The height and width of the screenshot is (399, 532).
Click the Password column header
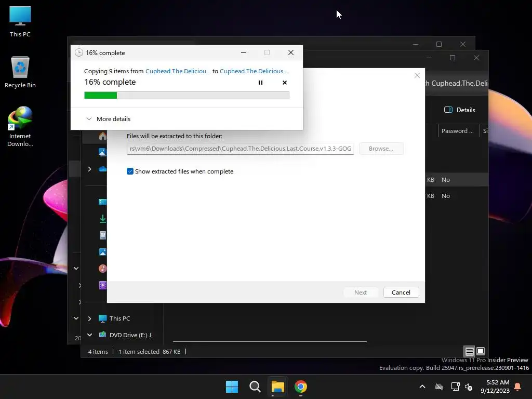coord(457,131)
